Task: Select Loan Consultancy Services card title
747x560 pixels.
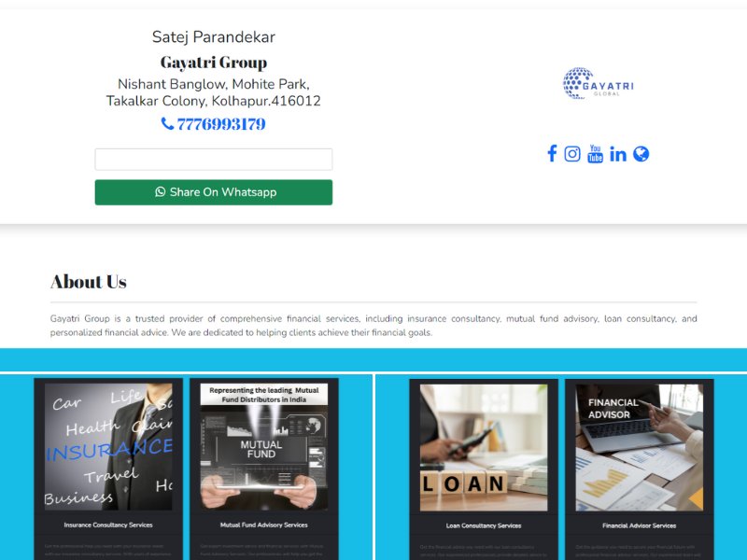Action: tap(484, 525)
